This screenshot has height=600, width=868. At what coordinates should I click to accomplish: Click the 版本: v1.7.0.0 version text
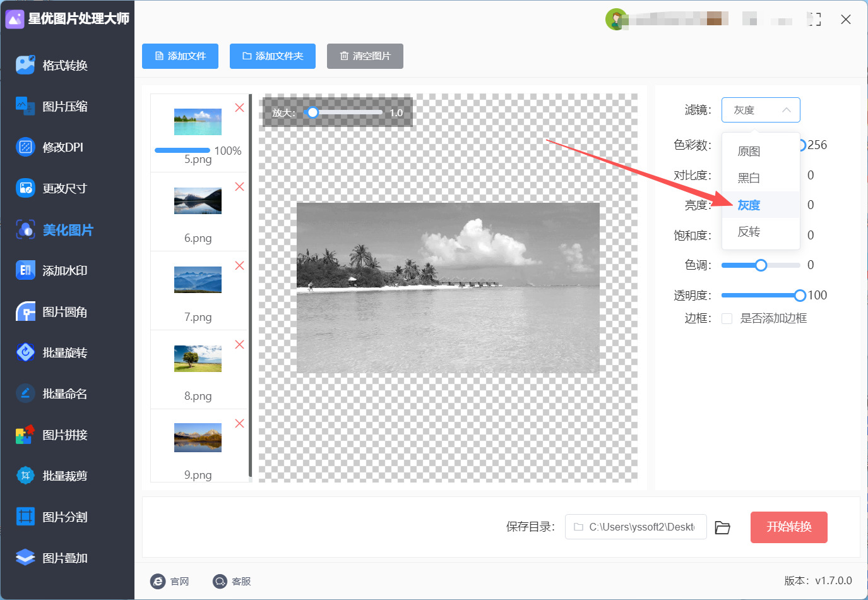tap(818, 581)
